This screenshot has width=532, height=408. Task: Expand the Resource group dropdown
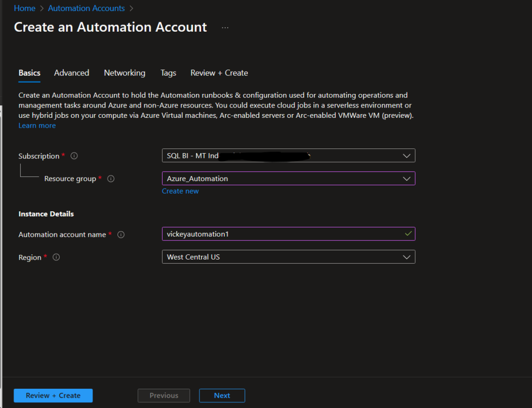(x=288, y=179)
